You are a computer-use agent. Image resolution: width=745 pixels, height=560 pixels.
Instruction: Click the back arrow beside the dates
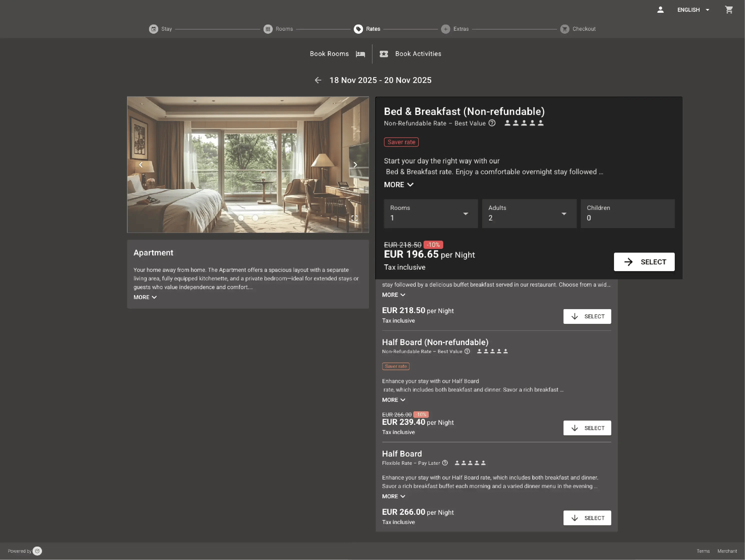[317, 80]
